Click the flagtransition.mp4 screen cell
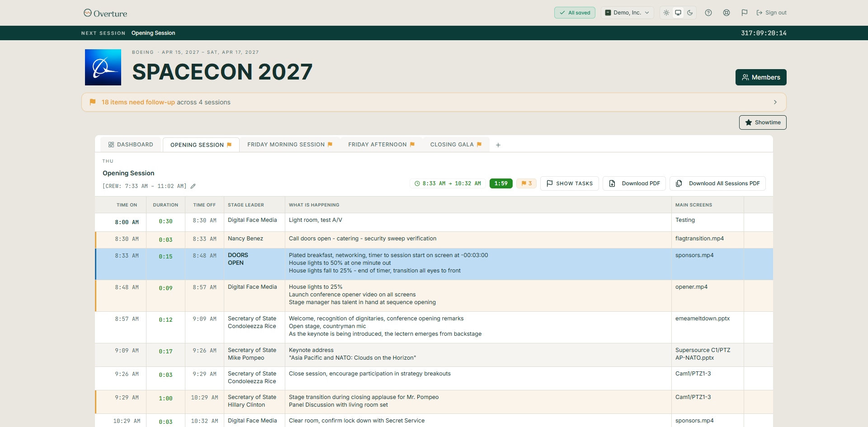 (708, 240)
